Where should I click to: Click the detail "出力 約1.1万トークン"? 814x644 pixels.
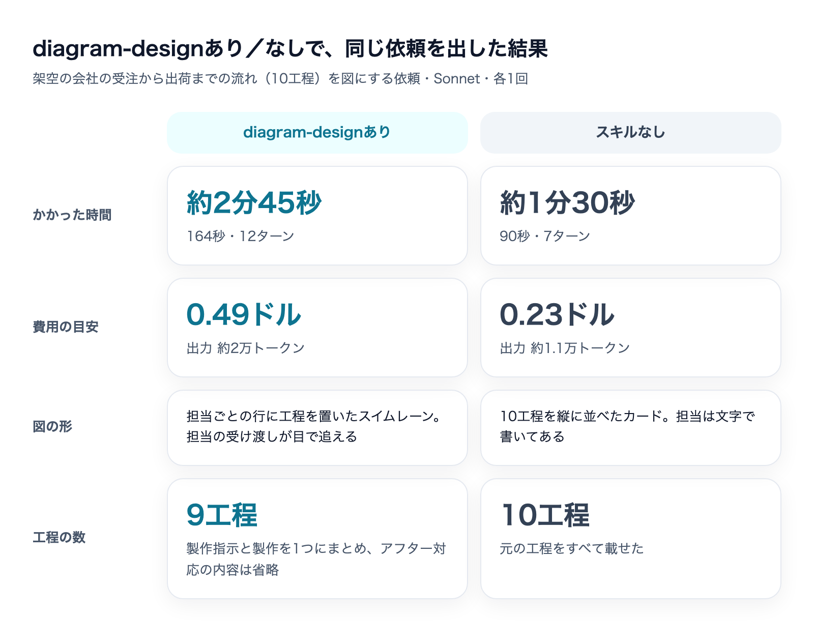pos(565,348)
